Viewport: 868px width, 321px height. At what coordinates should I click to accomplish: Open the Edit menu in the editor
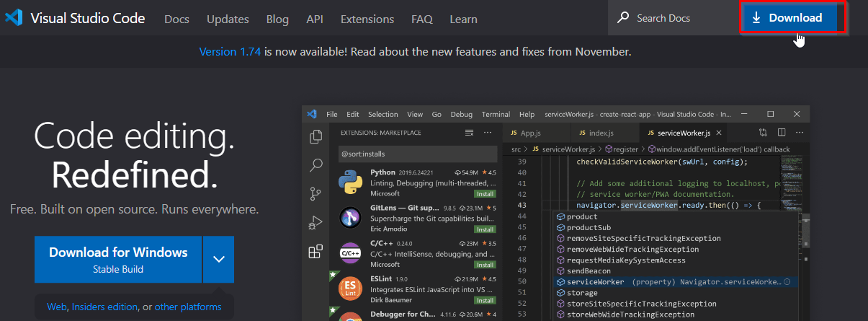(353, 114)
